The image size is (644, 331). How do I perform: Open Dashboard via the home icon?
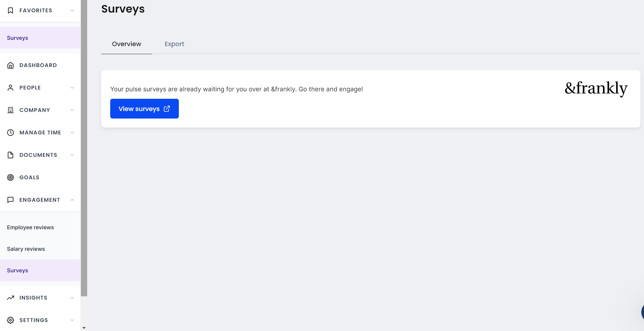click(x=10, y=65)
